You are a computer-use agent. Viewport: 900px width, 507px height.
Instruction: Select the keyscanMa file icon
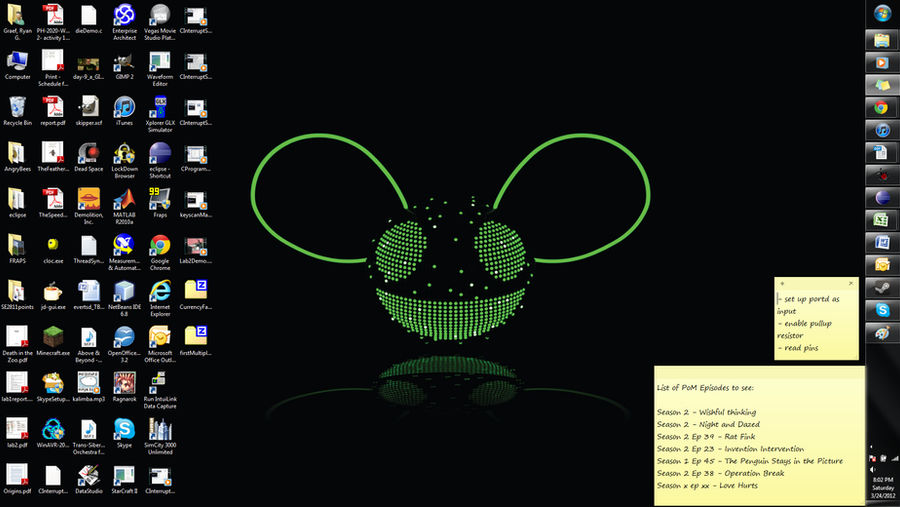click(195, 203)
